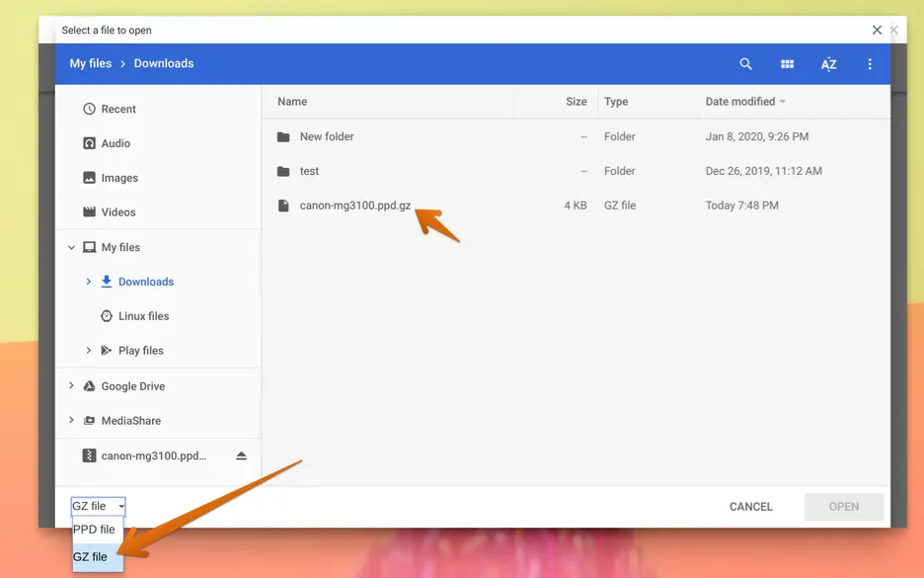Click the test folder icon

pos(283,171)
